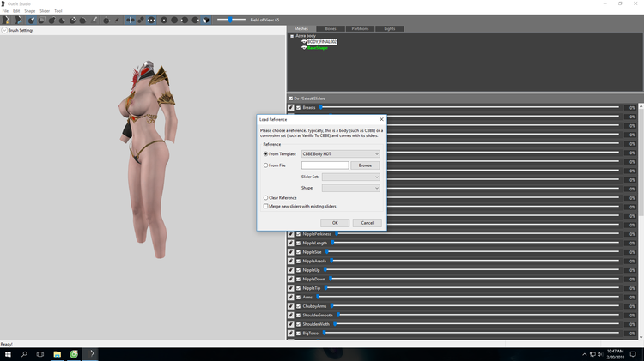Select the From File radio button

[x=265, y=165]
